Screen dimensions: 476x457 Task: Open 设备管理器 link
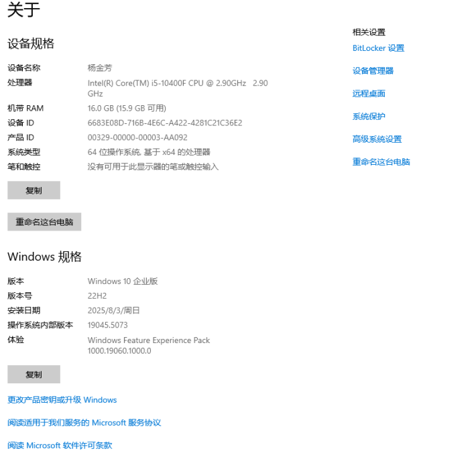pyautogui.click(x=373, y=71)
